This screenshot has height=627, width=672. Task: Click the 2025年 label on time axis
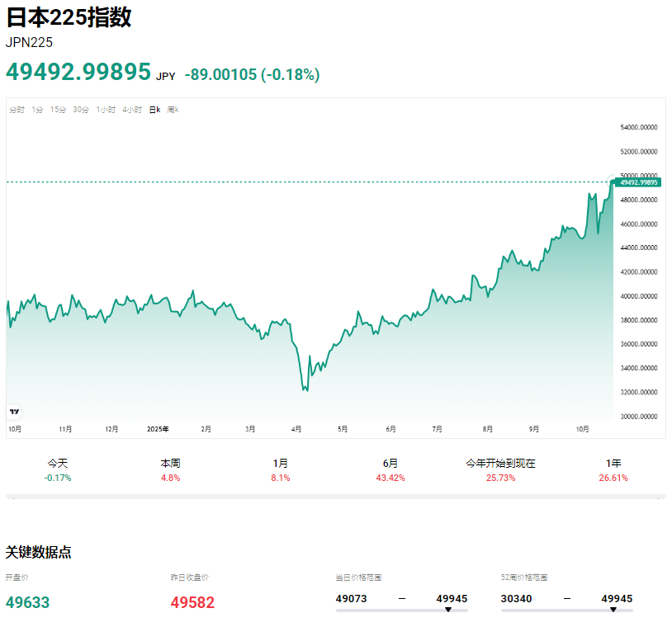pos(158,429)
